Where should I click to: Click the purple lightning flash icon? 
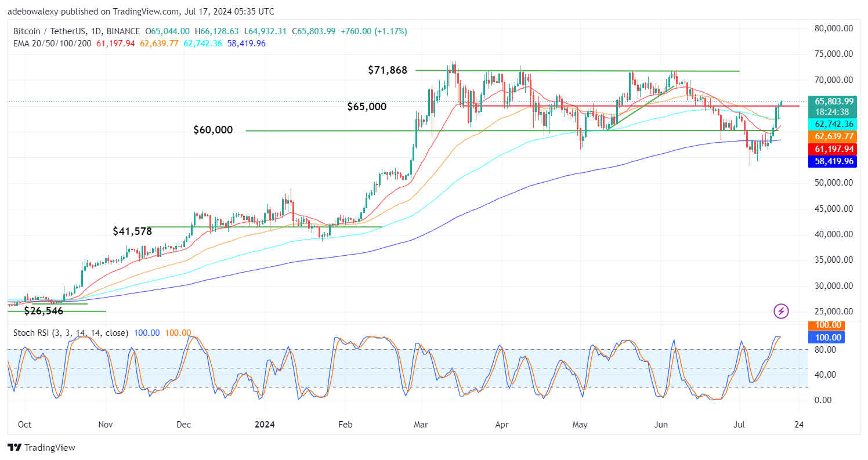(781, 312)
